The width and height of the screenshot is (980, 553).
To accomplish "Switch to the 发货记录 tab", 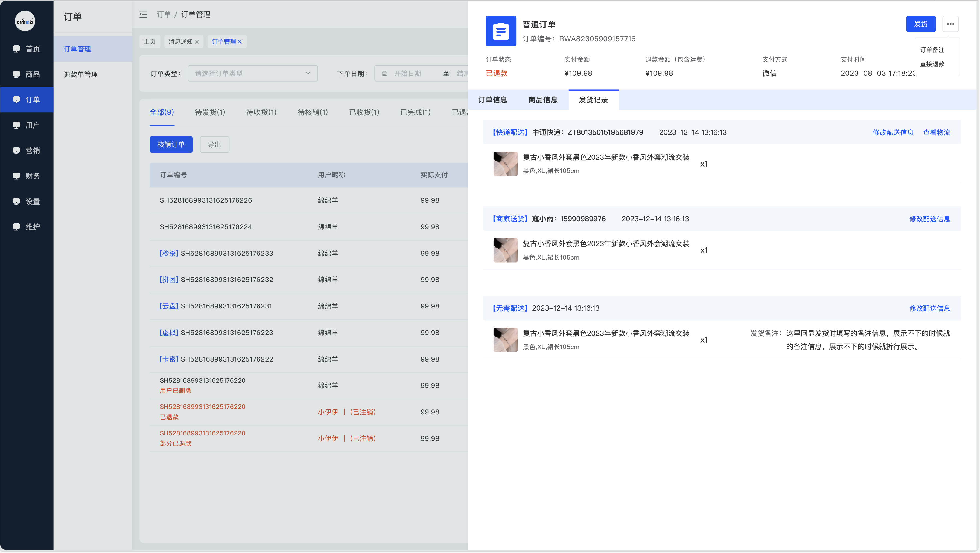I will (593, 100).
